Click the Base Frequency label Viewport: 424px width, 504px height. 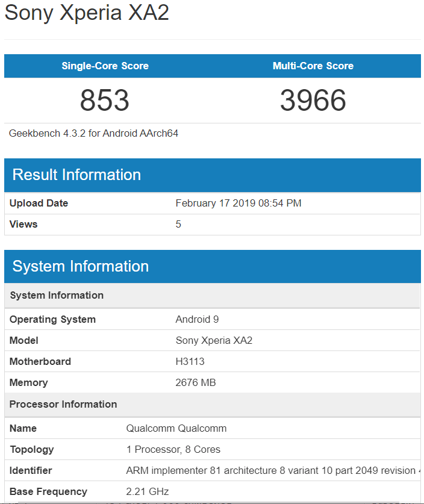[x=49, y=492]
